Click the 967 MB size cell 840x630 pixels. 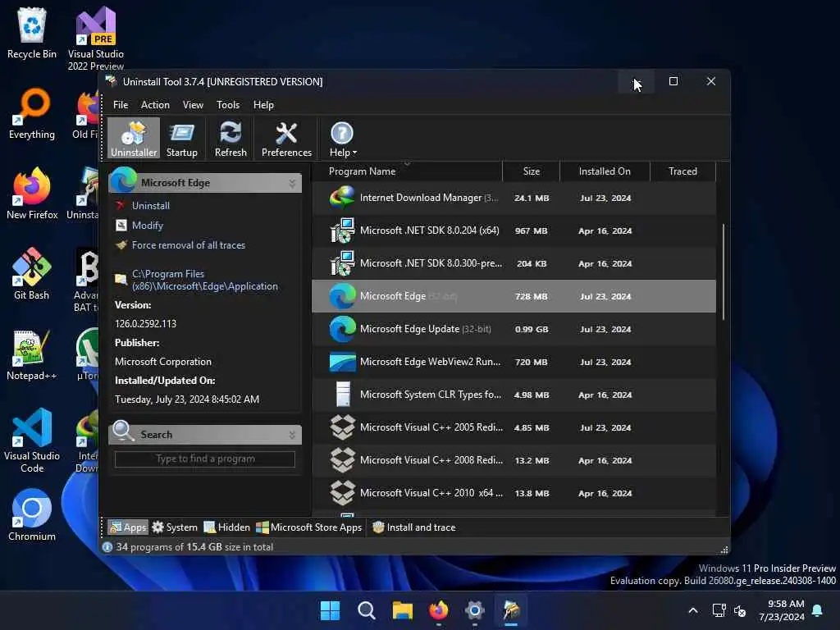click(531, 231)
